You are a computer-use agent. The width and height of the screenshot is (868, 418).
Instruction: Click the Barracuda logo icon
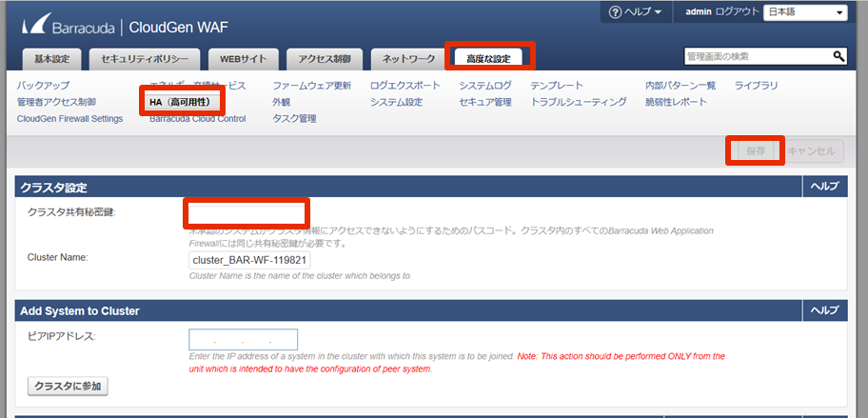tap(35, 26)
